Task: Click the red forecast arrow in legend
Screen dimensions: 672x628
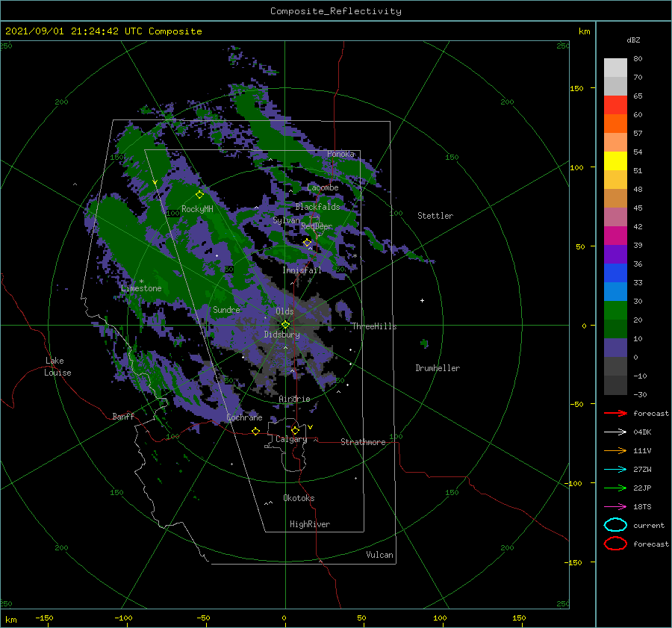Action: tap(615, 413)
